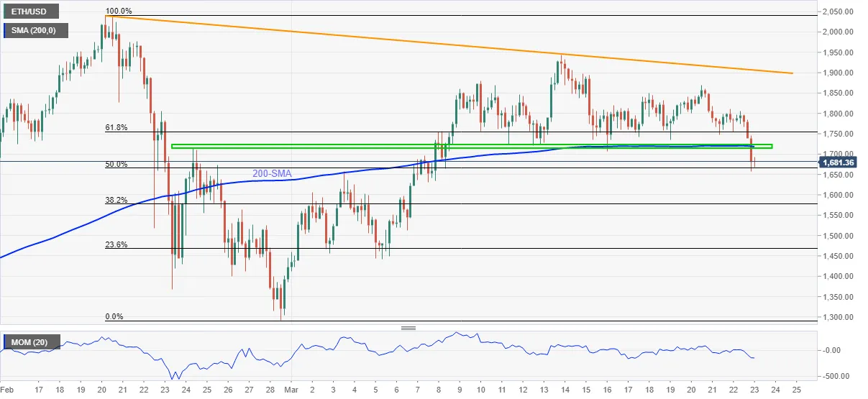Click the -500.00 momentum axis label
Viewport: 868px width, 399px height.
(838, 376)
